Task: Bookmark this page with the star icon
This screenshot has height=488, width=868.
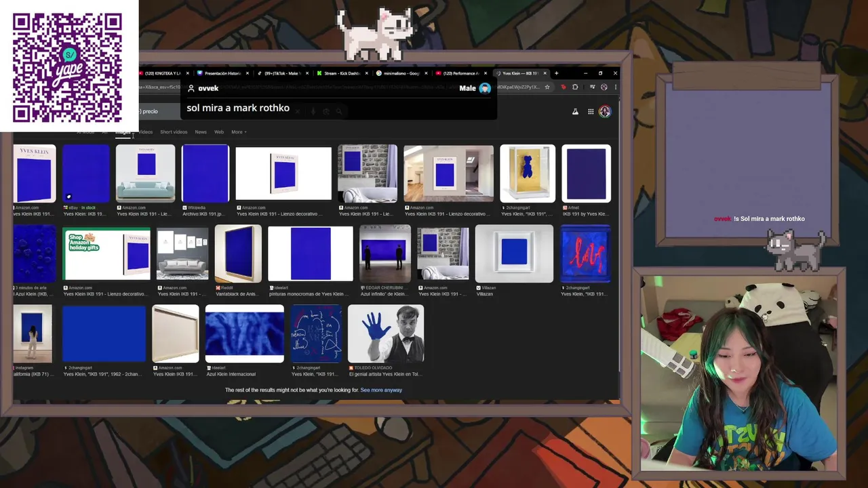Action: (x=547, y=87)
